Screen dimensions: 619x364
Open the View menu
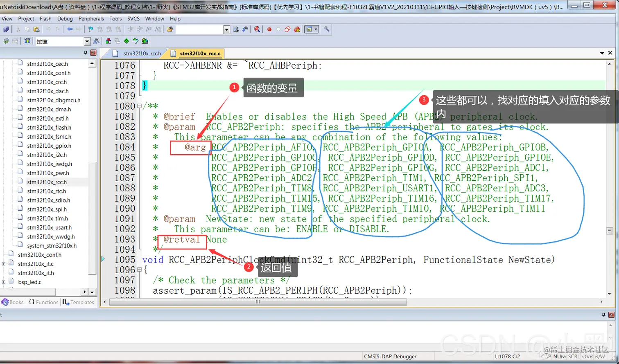click(7, 18)
